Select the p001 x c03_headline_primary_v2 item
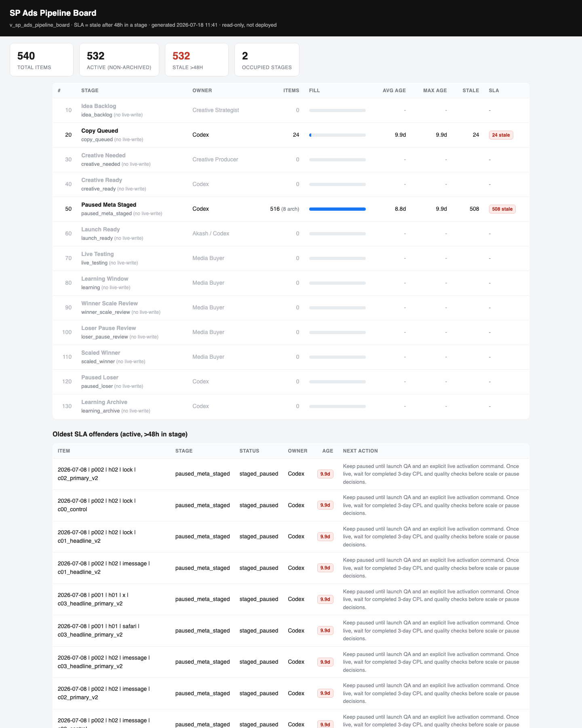582x728 pixels. point(93,599)
